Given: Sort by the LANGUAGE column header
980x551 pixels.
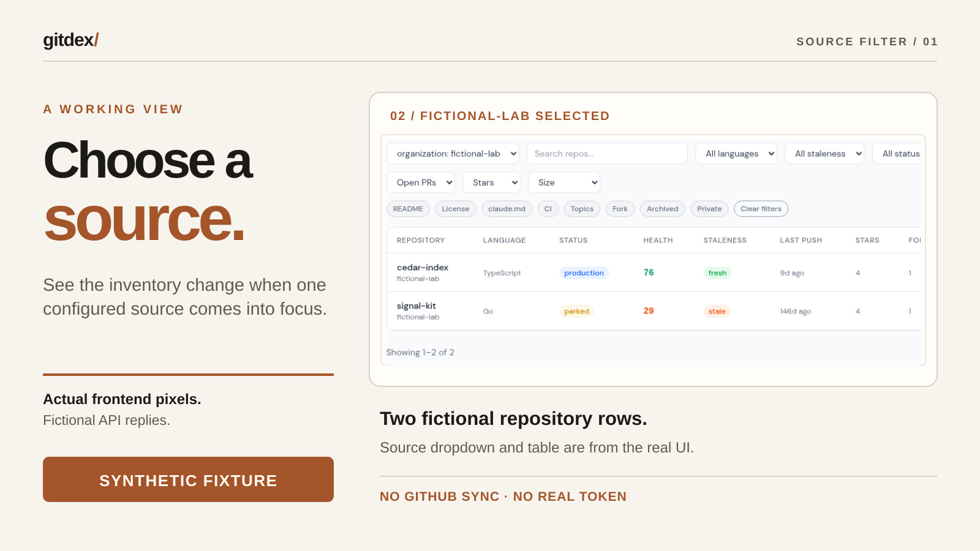Looking at the screenshot, I should [x=504, y=241].
